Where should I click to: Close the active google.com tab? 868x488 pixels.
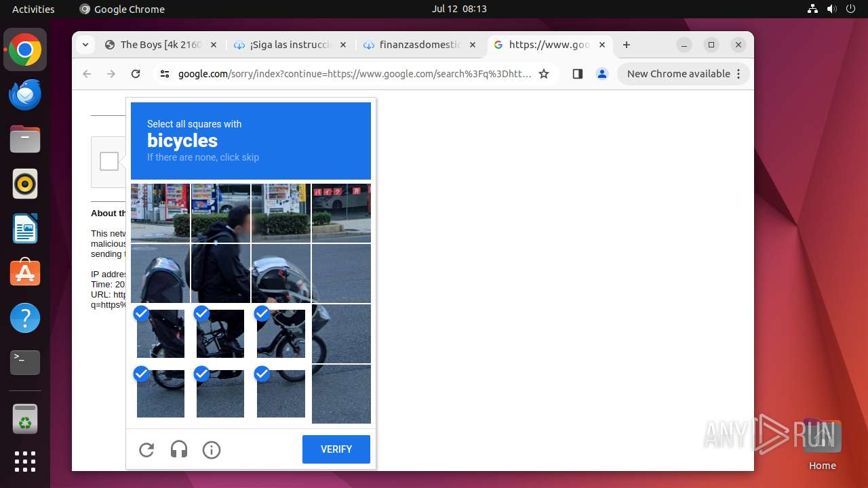click(602, 45)
